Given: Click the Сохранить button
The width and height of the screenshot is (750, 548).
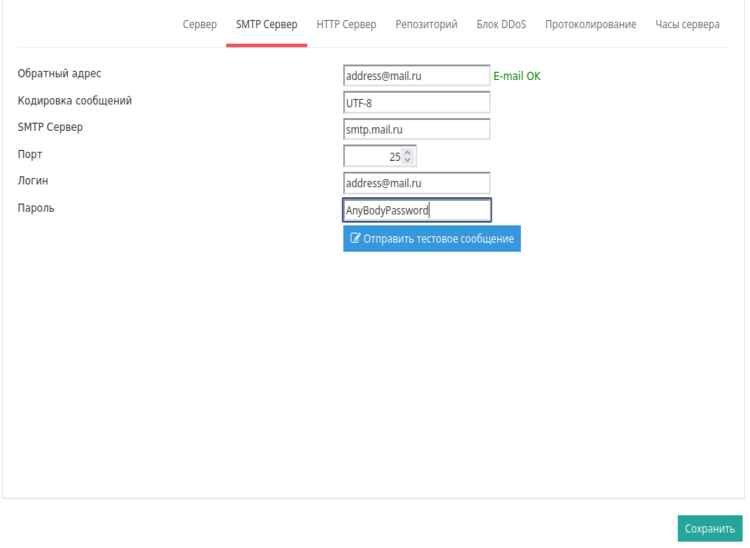Looking at the screenshot, I should click(x=709, y=529).
